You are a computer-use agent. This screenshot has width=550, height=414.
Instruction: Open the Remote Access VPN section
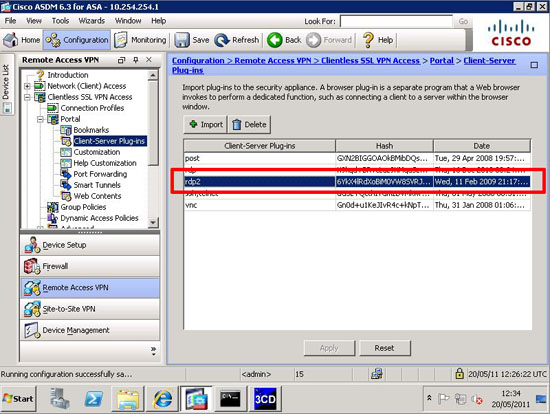pyautogui.click(x=90, y=288)
